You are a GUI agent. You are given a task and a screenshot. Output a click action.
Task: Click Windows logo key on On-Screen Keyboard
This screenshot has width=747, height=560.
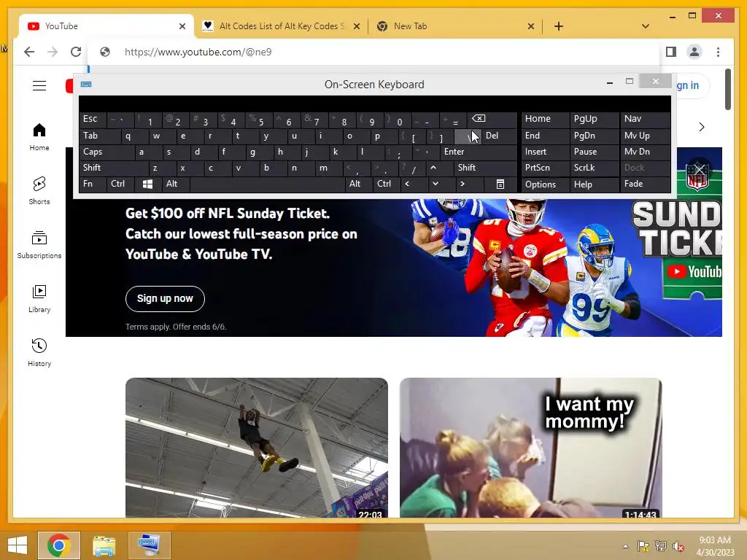tap(147, 184)
